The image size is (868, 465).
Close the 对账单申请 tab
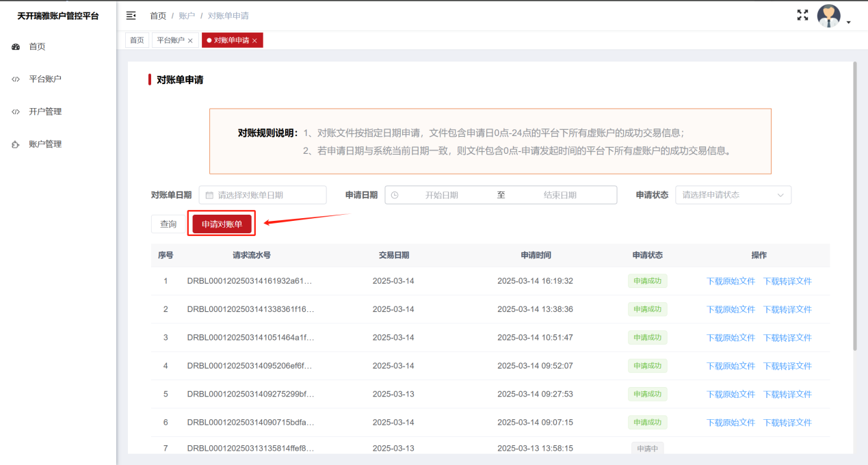[x=254, y=41]
